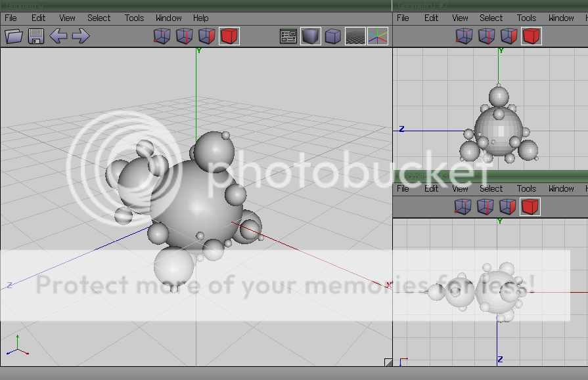Click the open folder icon in main toolbar
Viewport: 588px width, 380px height.
14,36
